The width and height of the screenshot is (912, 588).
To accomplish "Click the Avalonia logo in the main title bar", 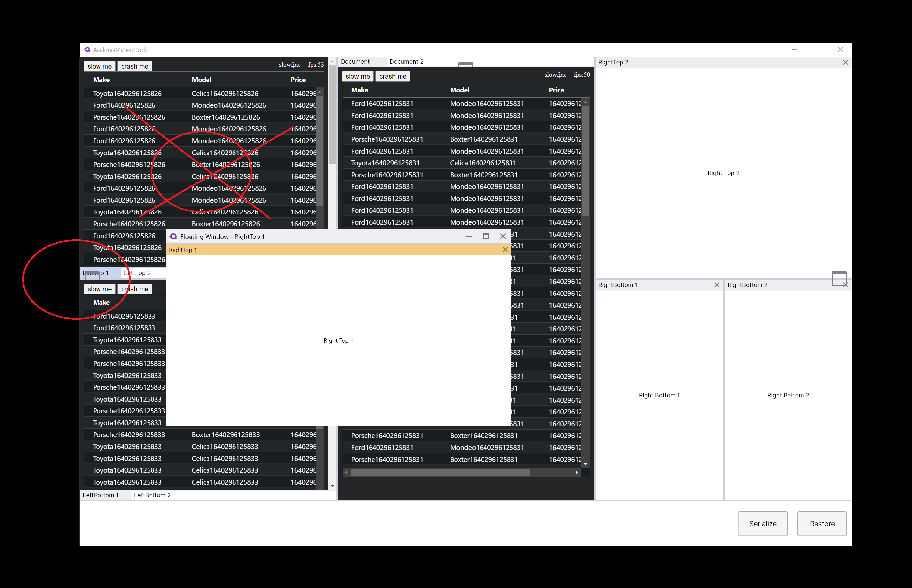I will 87,50.
